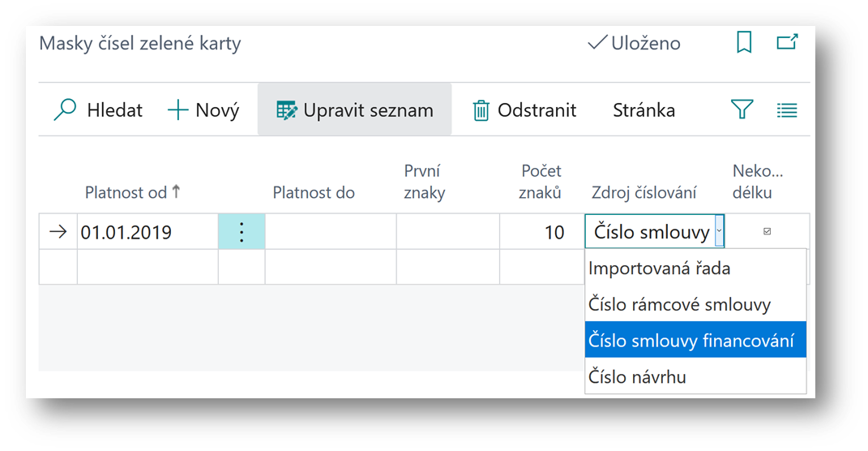Select Importovaná řada option

click(659, 268)
